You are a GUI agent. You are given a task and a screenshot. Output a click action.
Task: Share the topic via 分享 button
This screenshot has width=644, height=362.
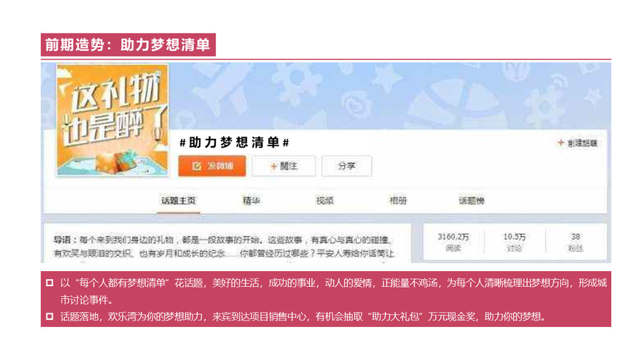346,166
